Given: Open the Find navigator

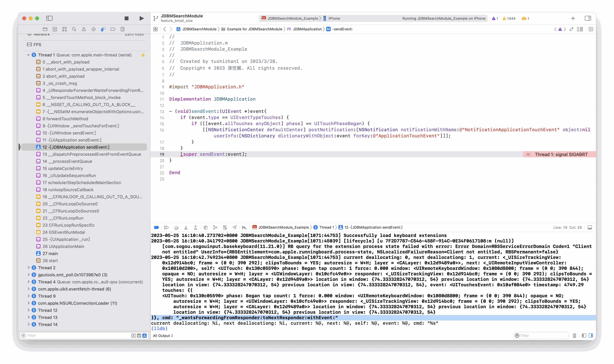Looking at the screenshot, I should (74, 29).
